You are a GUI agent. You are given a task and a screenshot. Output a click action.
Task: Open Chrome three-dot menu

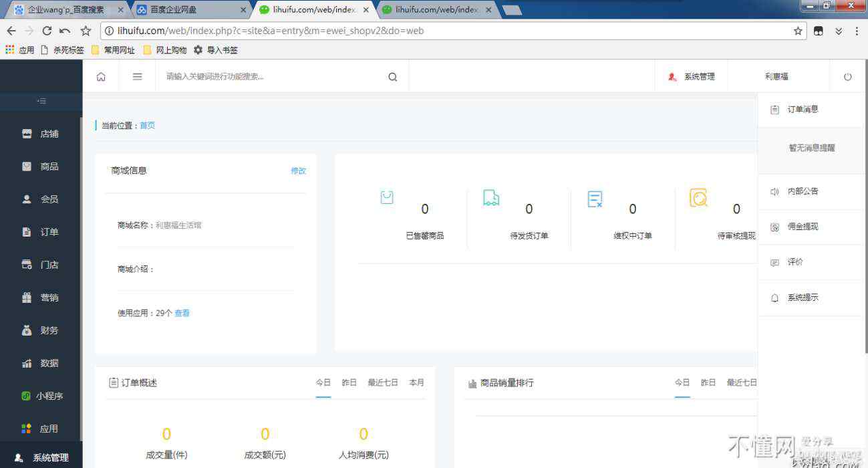[857, 31]
